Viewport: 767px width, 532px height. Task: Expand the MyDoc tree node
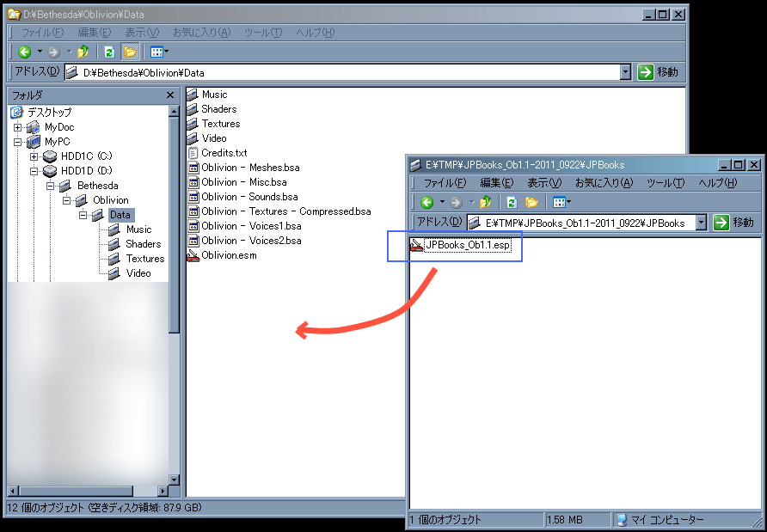click(x=18, y=127)
